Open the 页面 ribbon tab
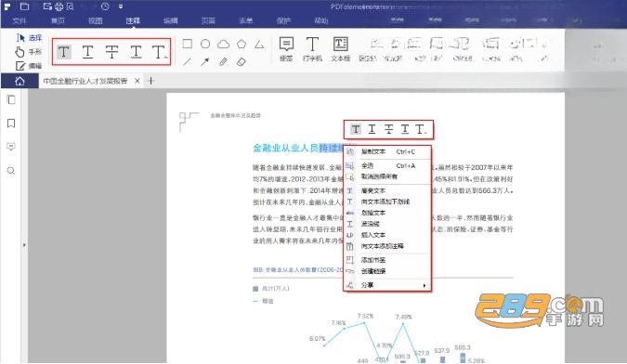Image resolution: width=627 pixels, height=364 pixels. point(208,20)
